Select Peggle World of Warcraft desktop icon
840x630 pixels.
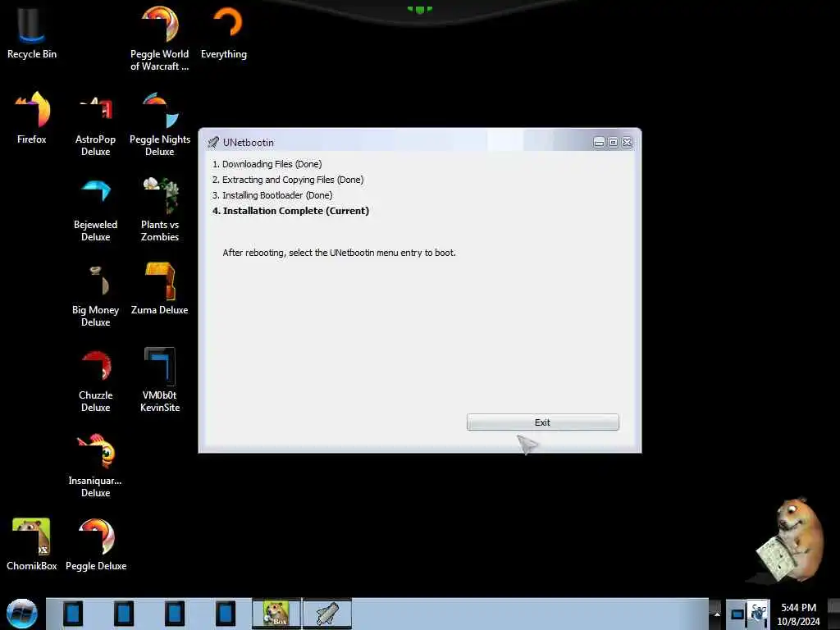point(160,39)
